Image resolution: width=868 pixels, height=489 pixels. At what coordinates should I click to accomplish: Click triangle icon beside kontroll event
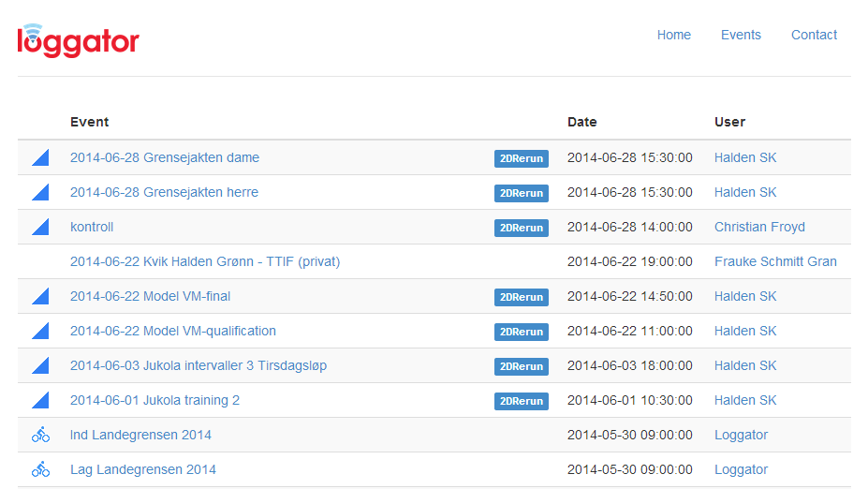(x=40, y=227)
